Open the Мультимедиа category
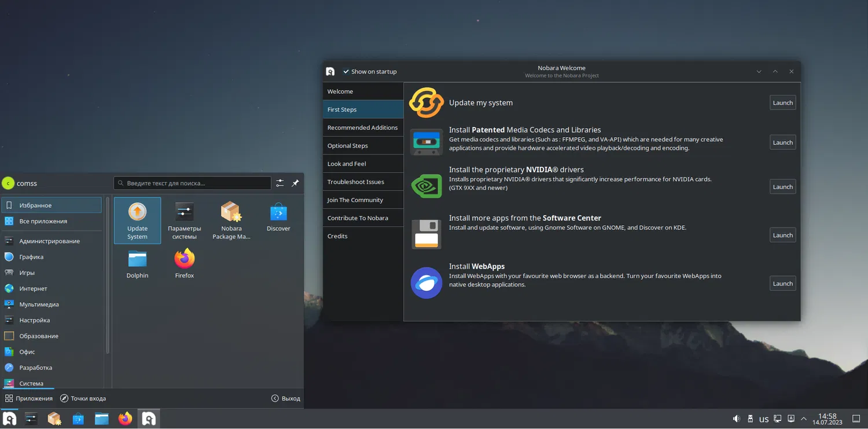Screen dimensions: 868x429 [x=52, y=304]
